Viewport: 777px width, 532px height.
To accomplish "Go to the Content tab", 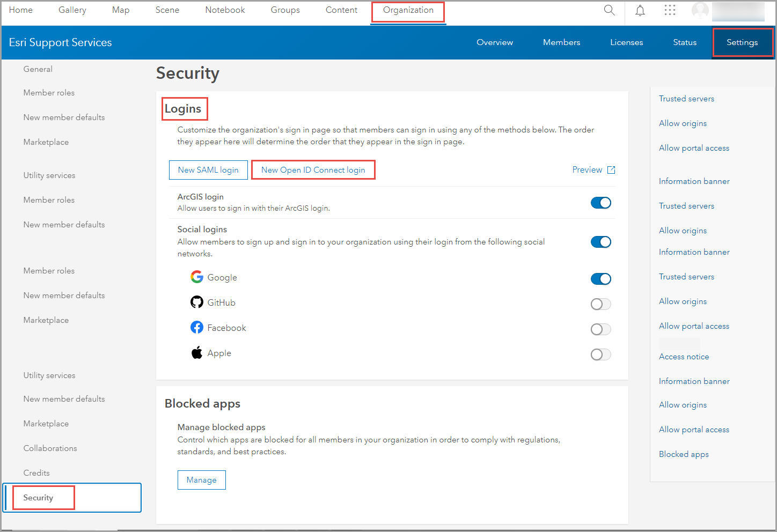I will pos(341,10).
